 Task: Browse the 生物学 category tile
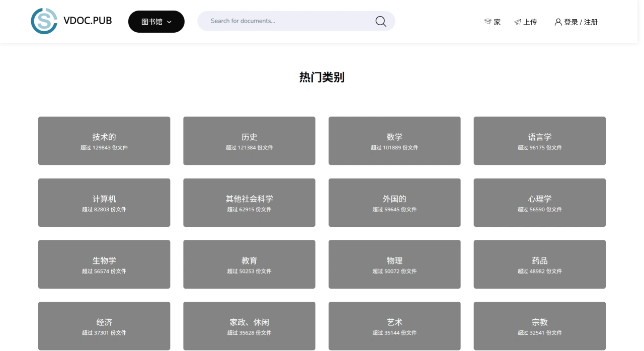point(104,264)
